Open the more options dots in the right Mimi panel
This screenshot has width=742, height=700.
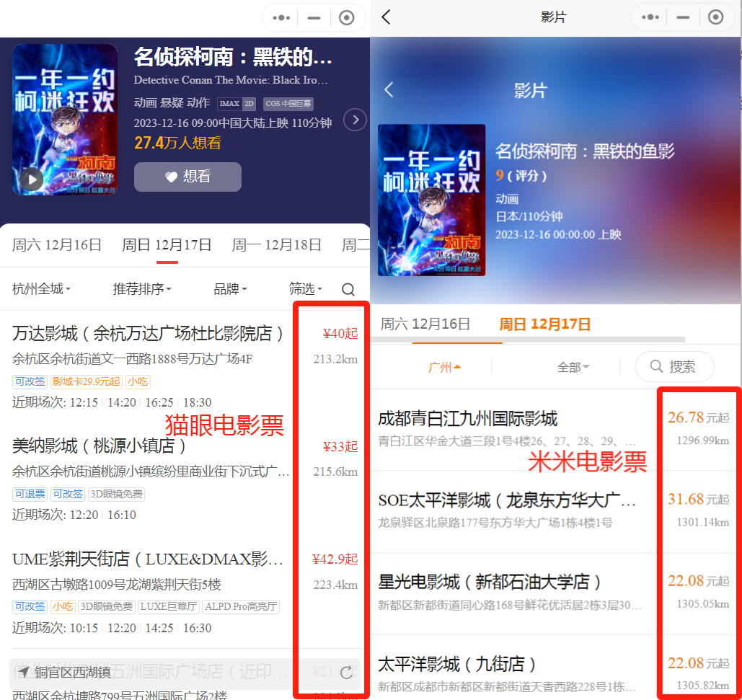pos(650,17)
